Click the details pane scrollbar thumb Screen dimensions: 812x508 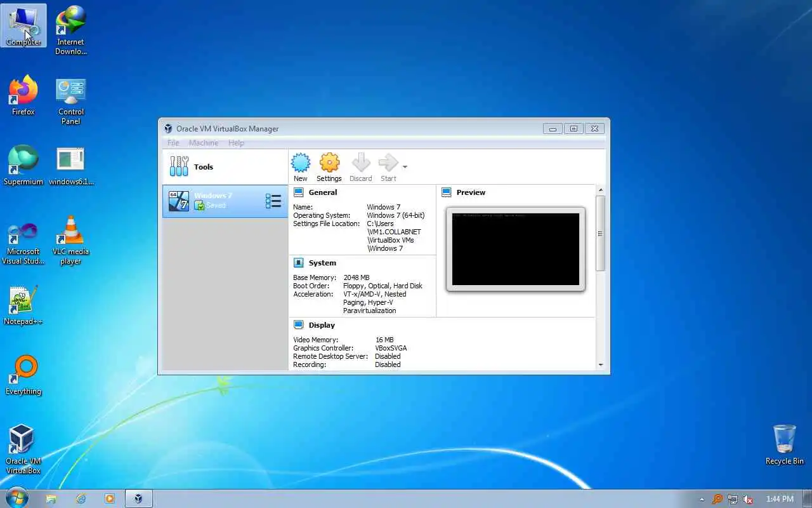click(601, 233)
